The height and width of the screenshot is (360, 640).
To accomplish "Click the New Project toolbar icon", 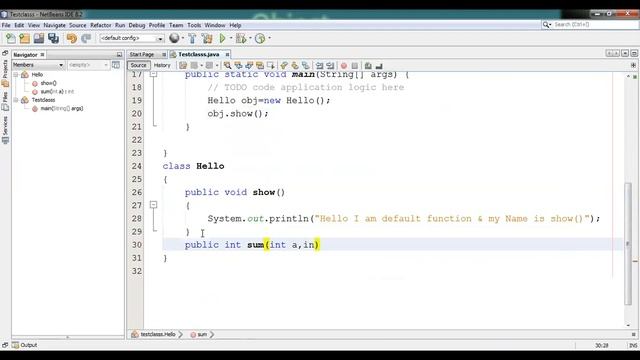I will pyautogui.click(x=24, y=38).
